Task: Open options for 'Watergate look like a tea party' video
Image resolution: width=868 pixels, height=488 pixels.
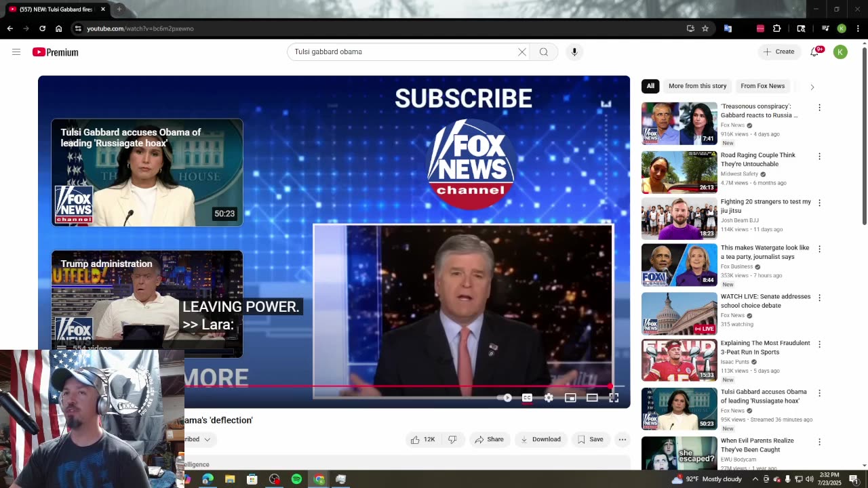Action: 819,249
